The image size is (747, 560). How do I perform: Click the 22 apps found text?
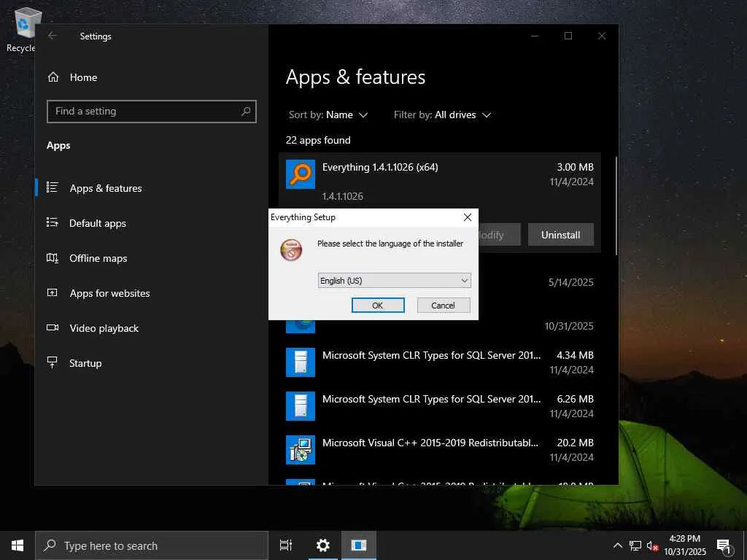318,140
